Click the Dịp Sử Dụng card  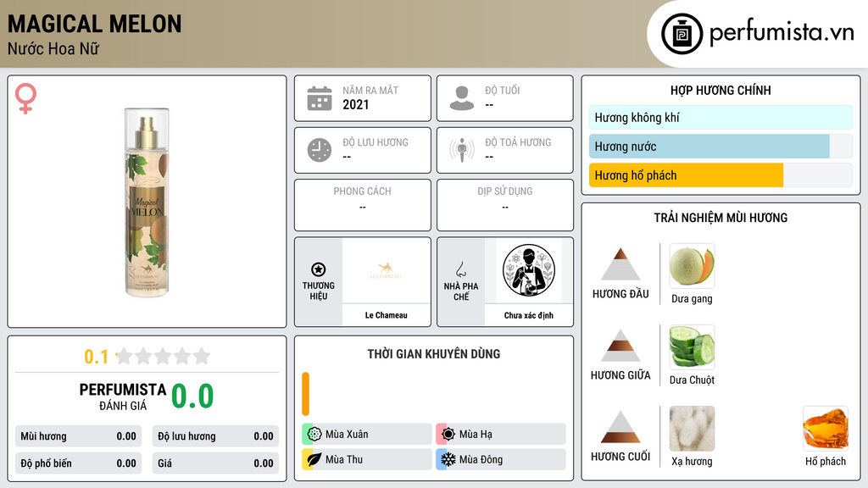(x=505, y=205)
